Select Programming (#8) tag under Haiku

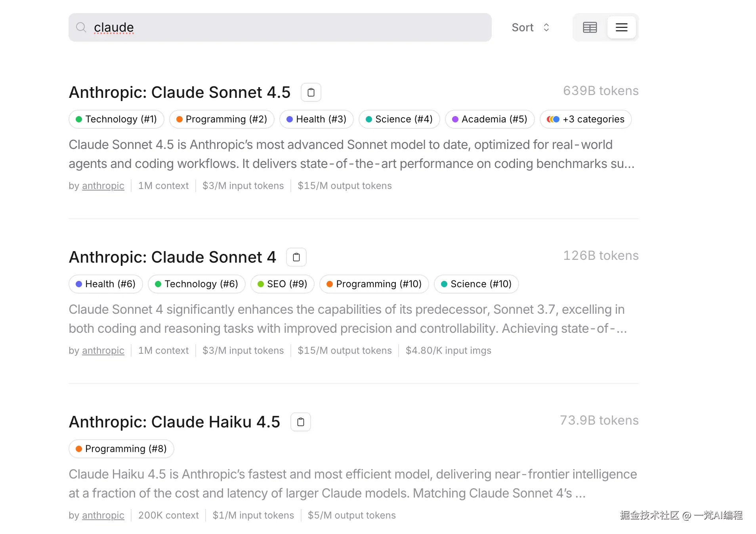121,449
